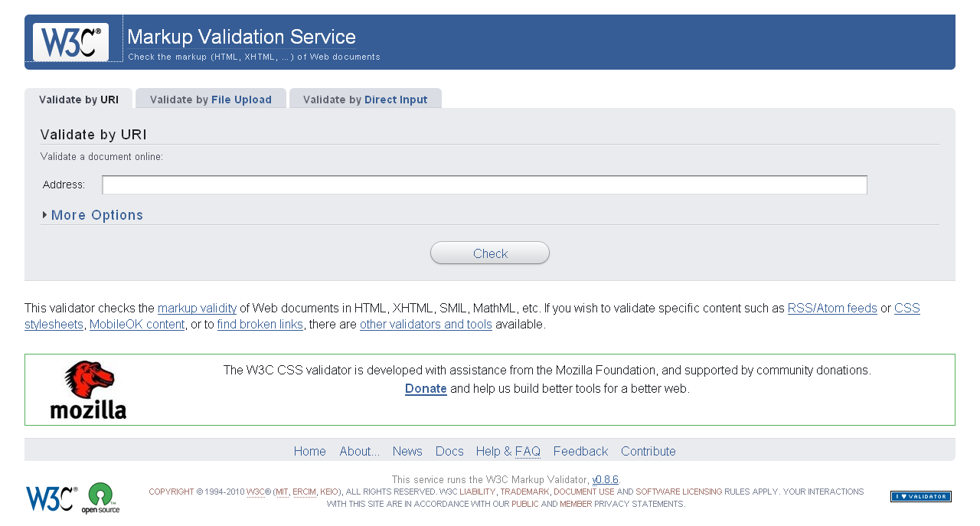Click the 'Validate by URI' section heading
The image size is (980, 526).
(x=93, y=135)
